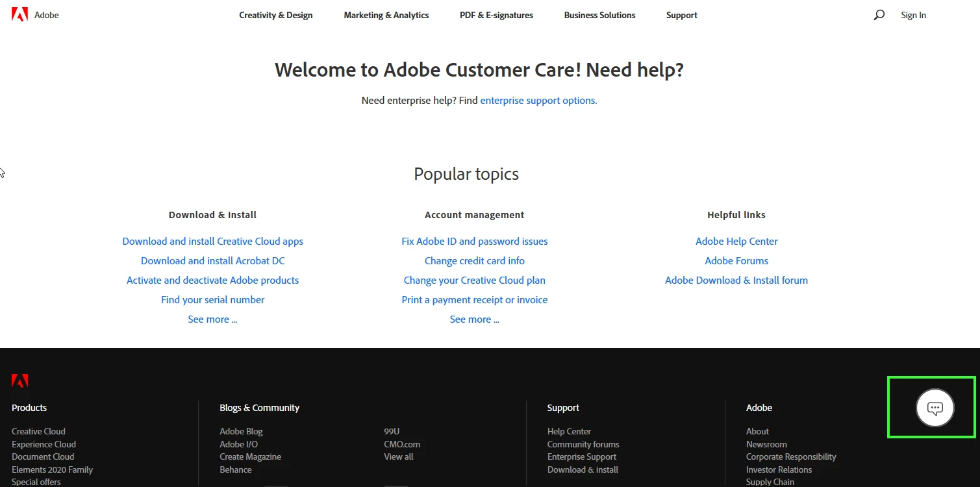Open CMO.com footer link
The height and width of the screenshot is (487, 980).
pos(402,444)
